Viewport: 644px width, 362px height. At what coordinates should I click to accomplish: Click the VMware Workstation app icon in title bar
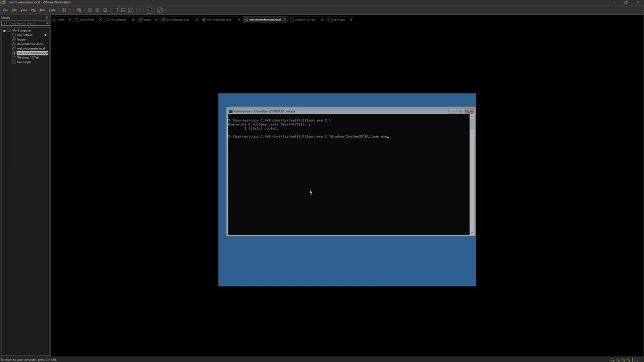[4, 2]
